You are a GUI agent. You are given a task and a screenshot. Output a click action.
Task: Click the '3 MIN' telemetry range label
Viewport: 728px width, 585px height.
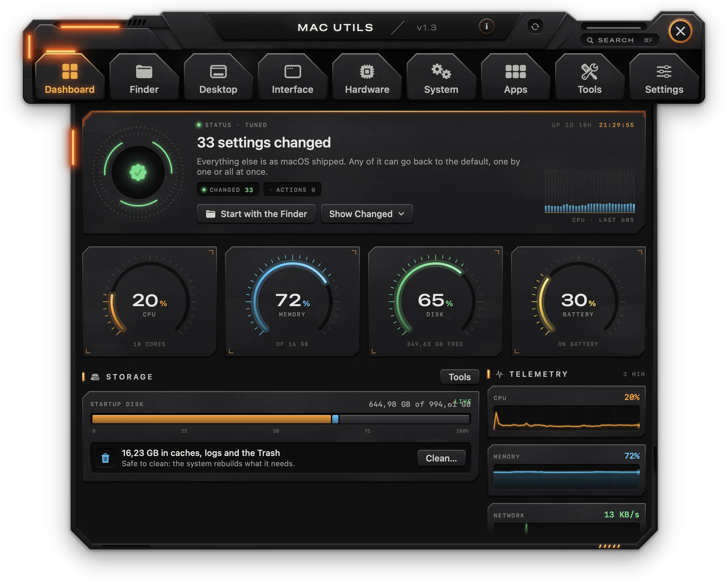(634, 374)
